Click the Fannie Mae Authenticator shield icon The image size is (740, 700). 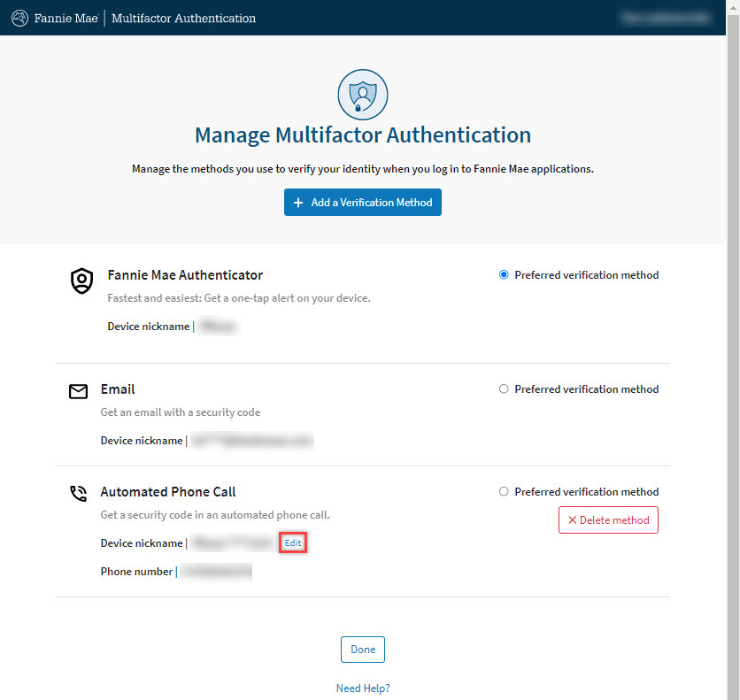point(81,281)
